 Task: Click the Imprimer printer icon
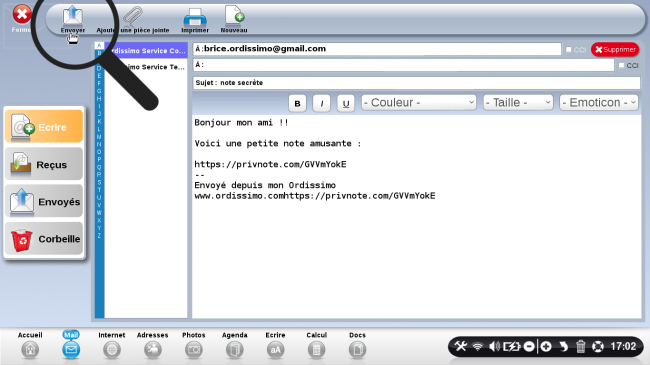[195, 17]
